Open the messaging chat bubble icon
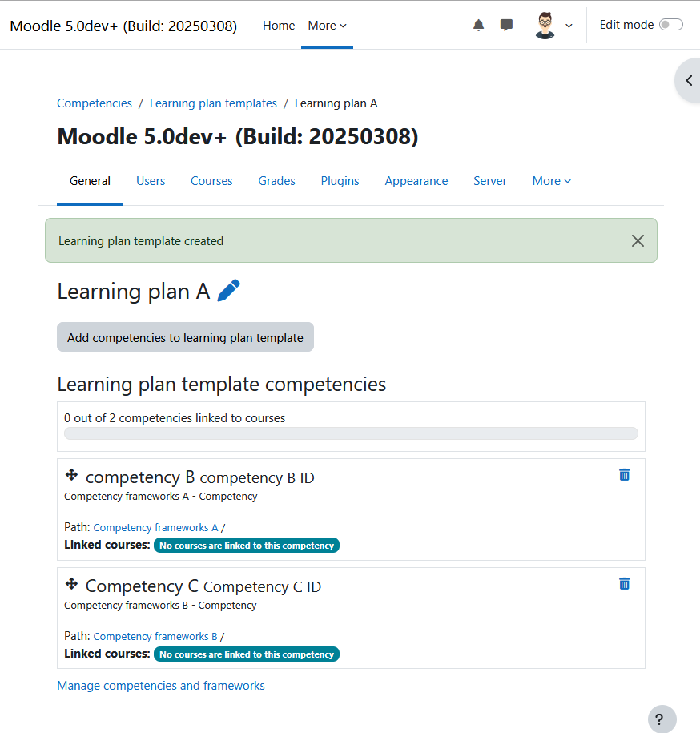Screen dimensions: 700x733 click(x=506, y=25)
